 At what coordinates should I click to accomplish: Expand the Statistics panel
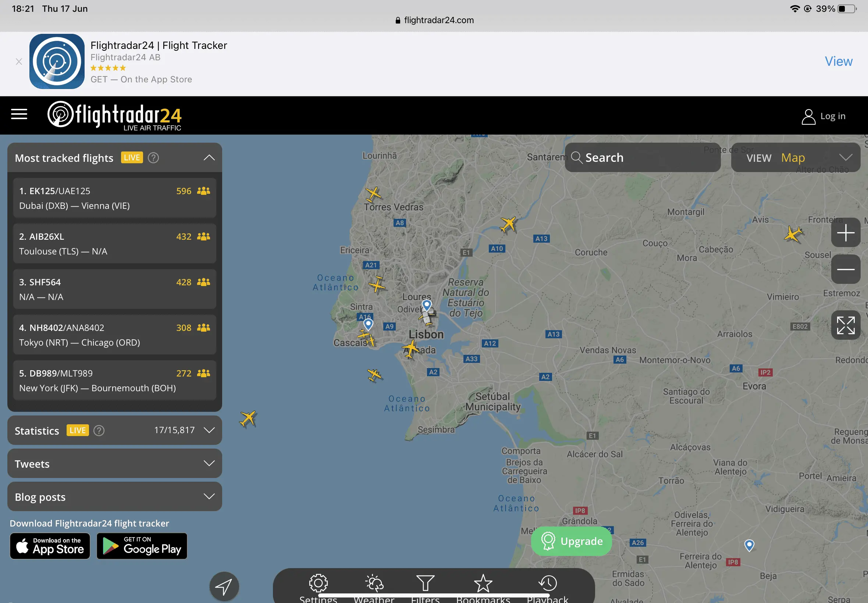[209, 430]
